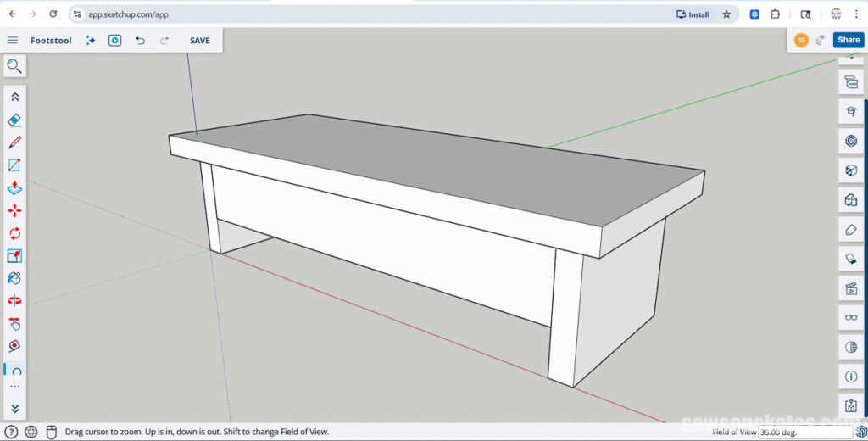This screenshot has height=441, width=868.
Task: Open the Chrome three-dot menu
Action: (x=856, y=14)
